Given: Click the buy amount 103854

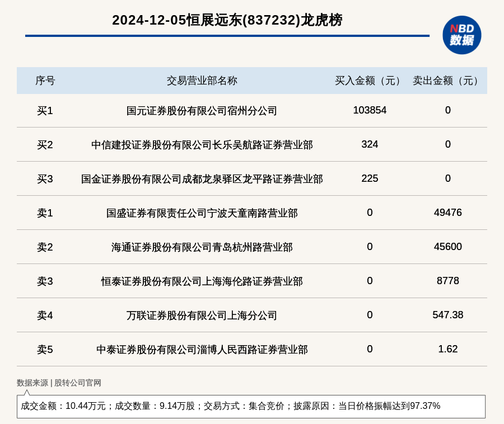Looking at the screenshot, I should coord(370,110).
